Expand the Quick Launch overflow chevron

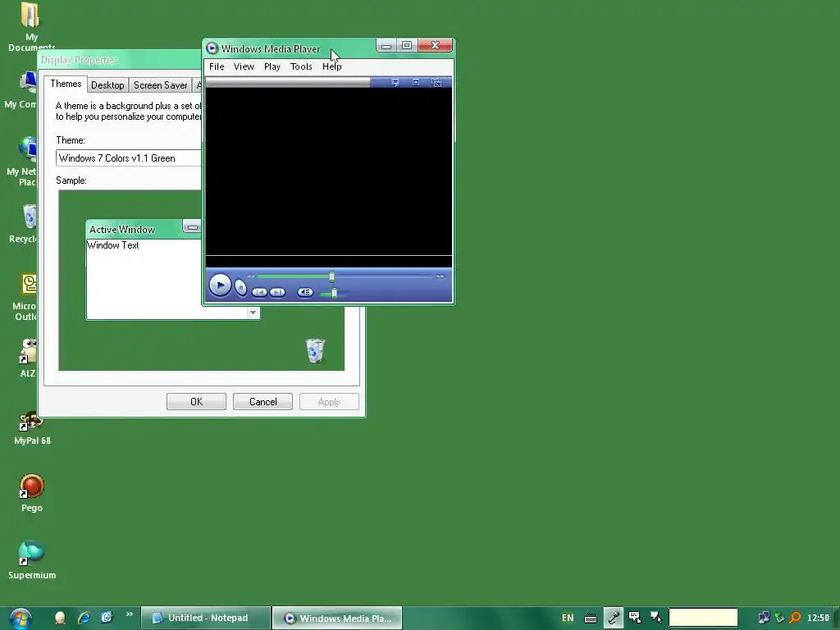click(129, 614)
